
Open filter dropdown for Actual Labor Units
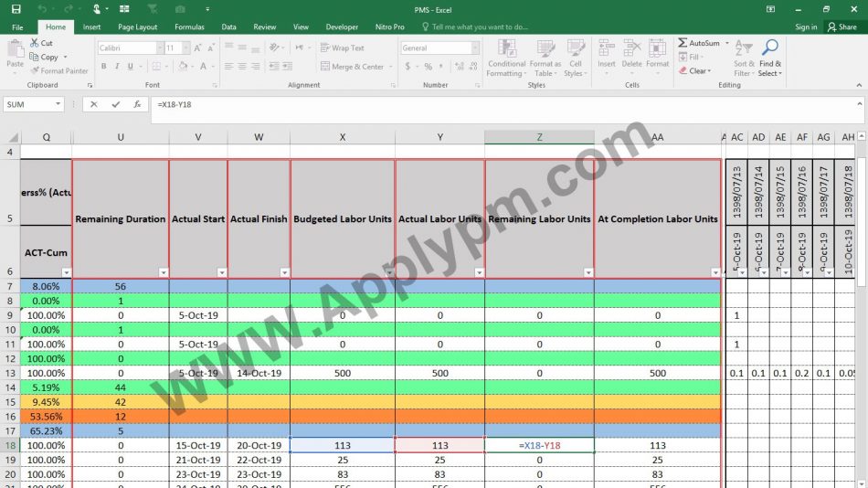(480, 272)
